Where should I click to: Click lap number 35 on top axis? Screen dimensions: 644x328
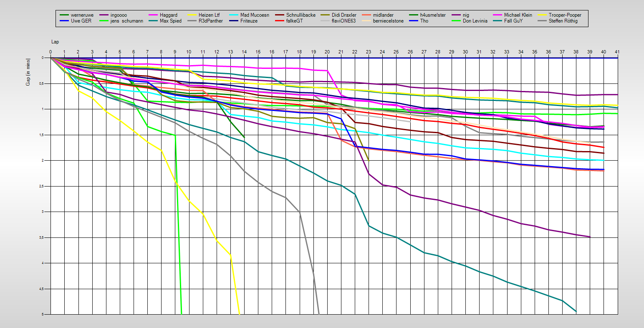click(535, 52)
